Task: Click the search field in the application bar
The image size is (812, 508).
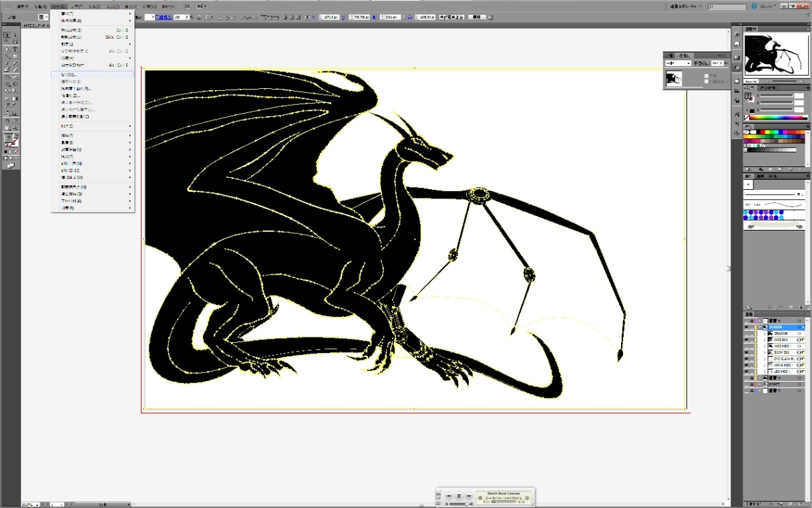Action: pos(727,6)
